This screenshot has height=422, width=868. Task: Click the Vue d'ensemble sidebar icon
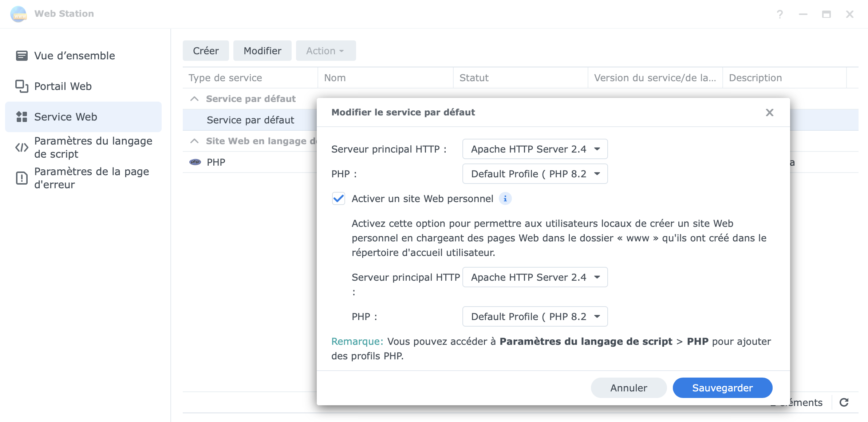(22, 56)
